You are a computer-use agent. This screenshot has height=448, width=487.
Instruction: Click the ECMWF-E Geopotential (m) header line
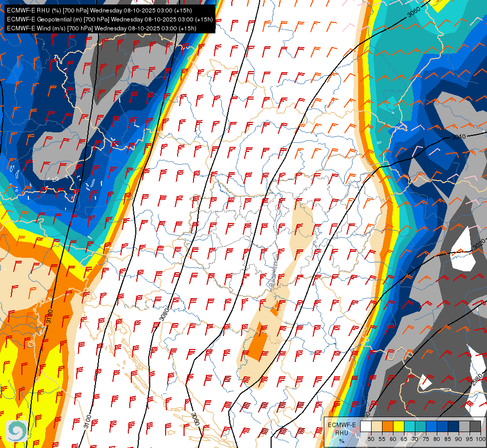point(109,19)
